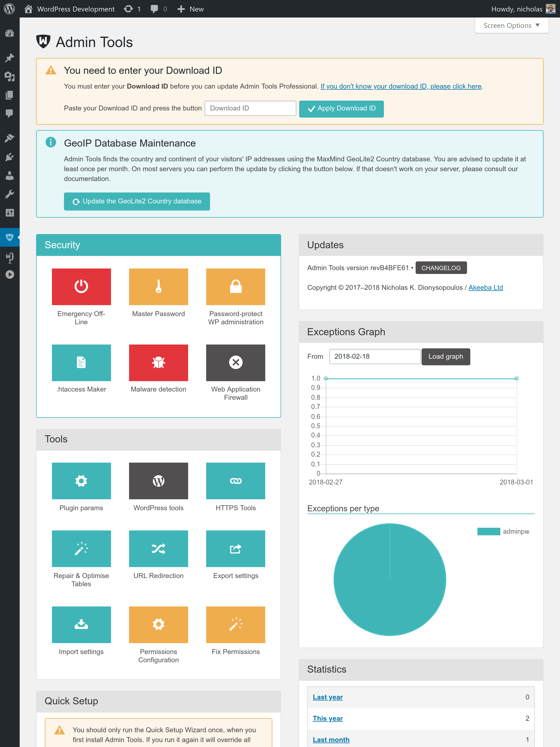Open the Import settings tile
560x747 pixels.
[x=81, y=625]
